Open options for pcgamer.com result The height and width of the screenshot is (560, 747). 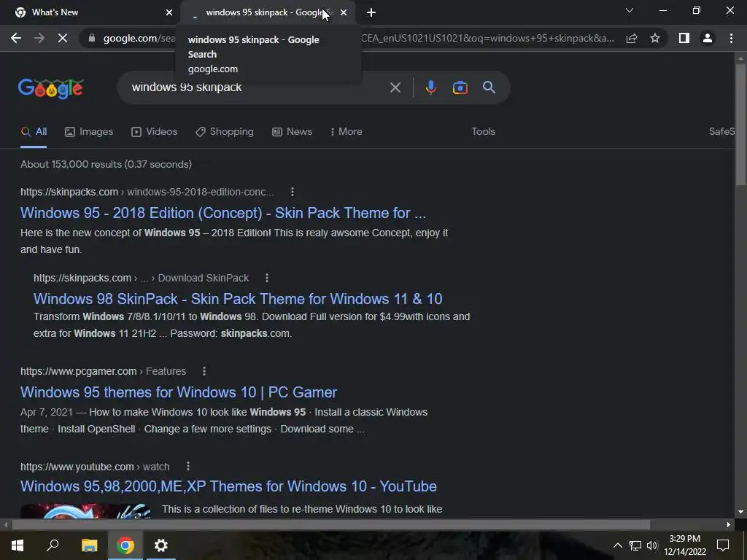coord(204,371)
